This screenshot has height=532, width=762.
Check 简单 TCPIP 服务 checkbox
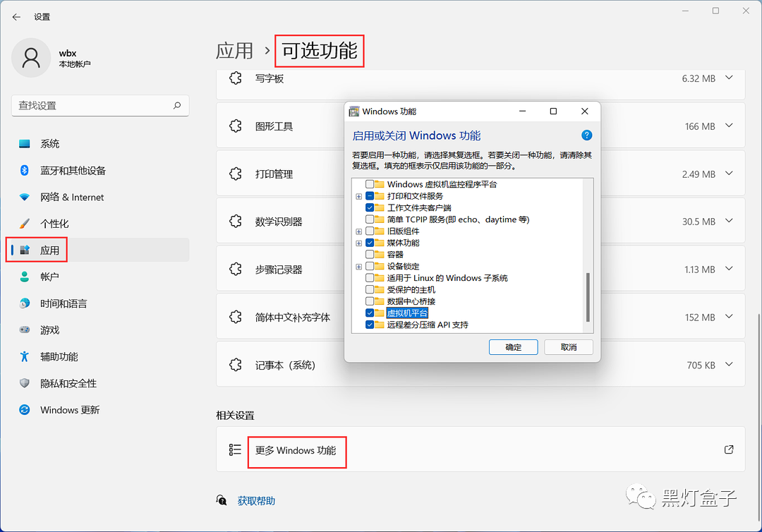(x=370, y=219)
